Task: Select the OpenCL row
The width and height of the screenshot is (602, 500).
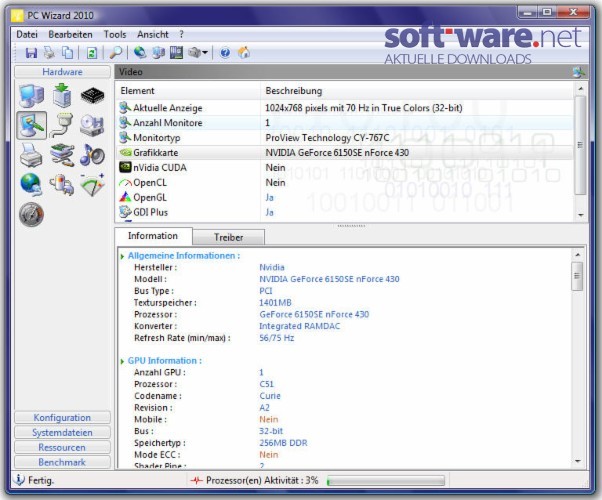Action: (x=344, y=183)
